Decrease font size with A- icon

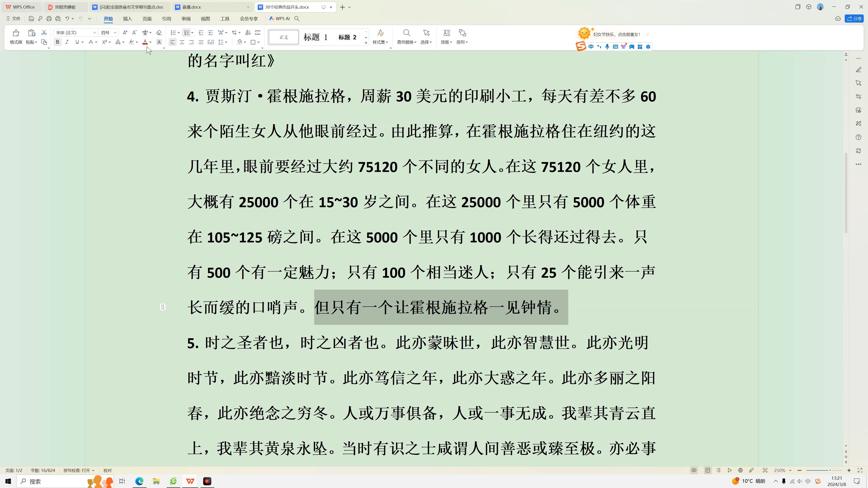pyautogui.click(x=134, y=33)
